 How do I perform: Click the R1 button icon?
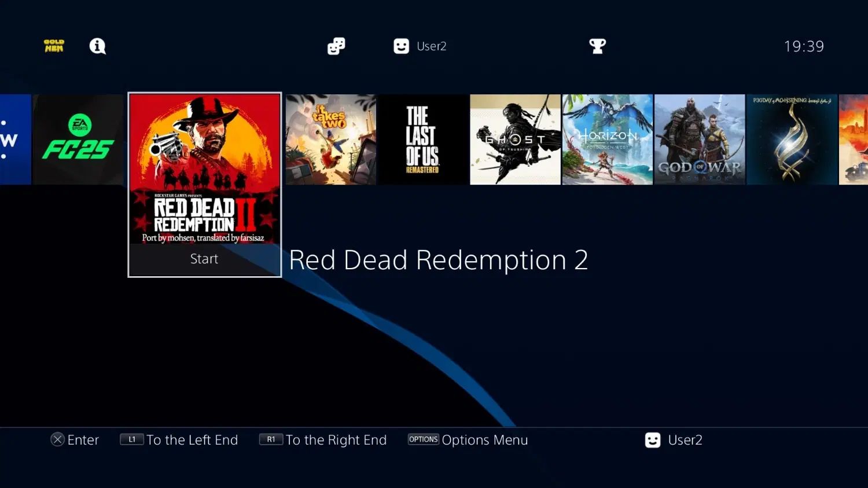271,439
